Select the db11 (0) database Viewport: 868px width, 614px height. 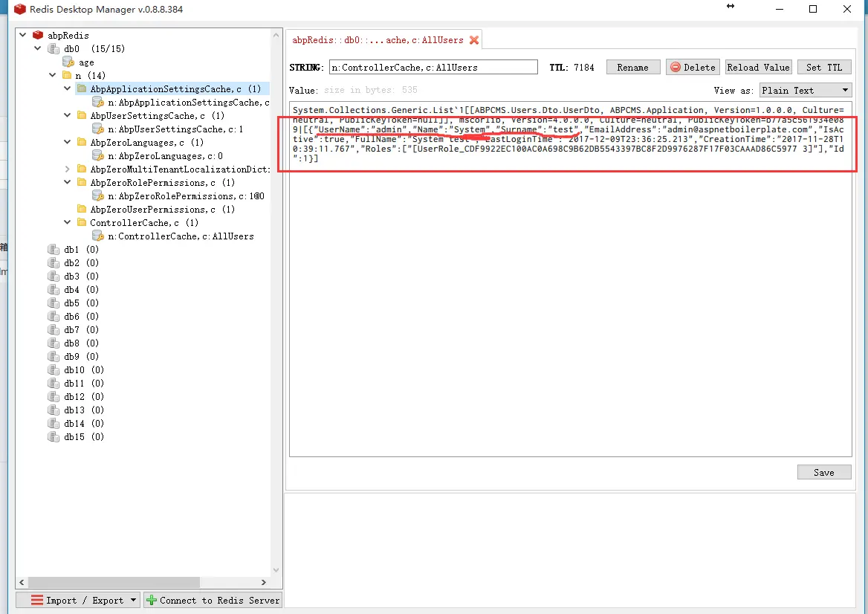(83, 383)
